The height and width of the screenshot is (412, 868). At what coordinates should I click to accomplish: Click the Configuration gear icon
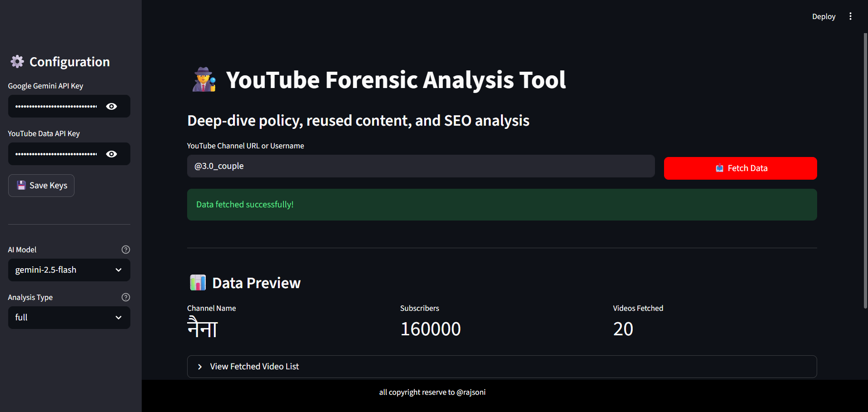click(x=17, y=61)
